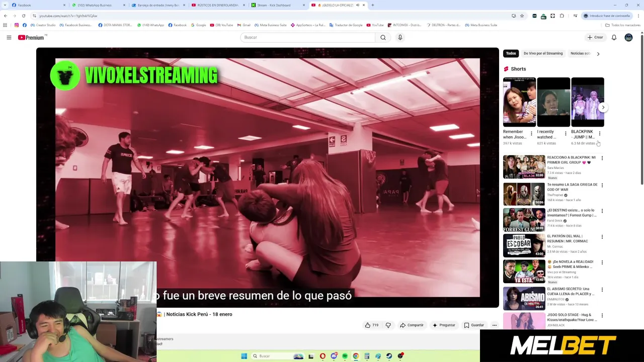
Task: Focus the YouTube Buscar search field
Action: pos(307,37)
